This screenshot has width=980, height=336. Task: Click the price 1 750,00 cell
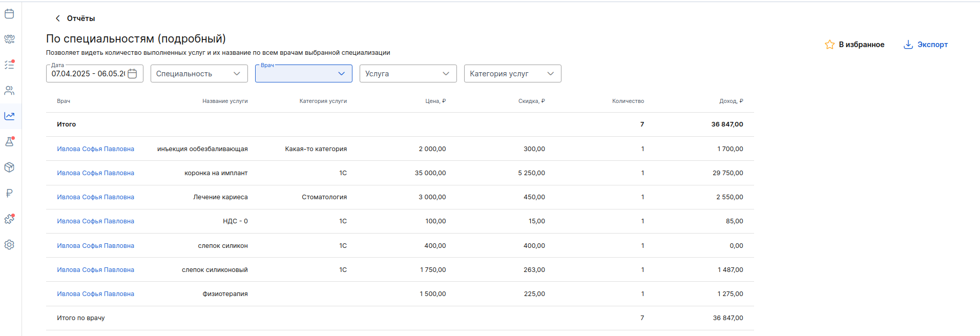433,270
